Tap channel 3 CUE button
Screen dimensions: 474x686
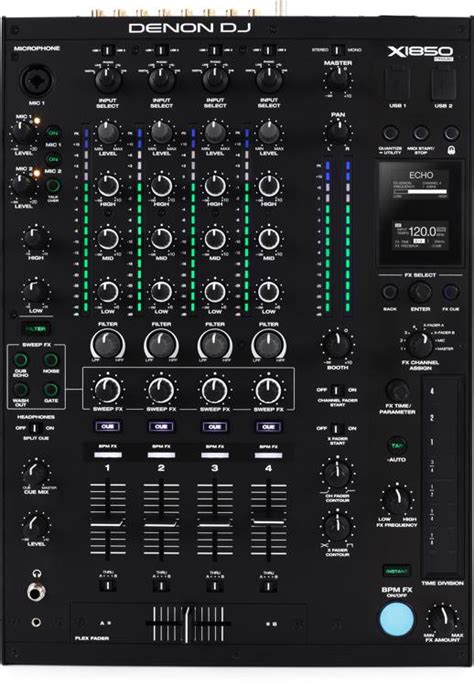(215, 427)
